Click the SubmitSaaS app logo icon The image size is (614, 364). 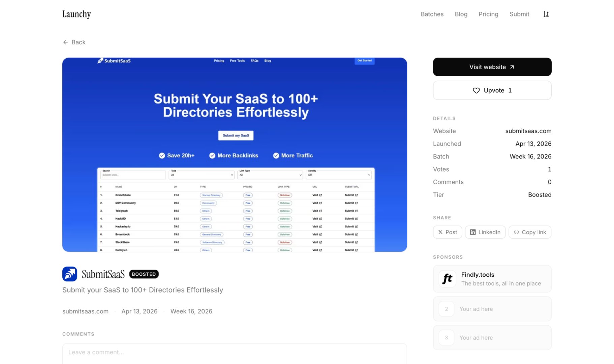coord(69,274)
